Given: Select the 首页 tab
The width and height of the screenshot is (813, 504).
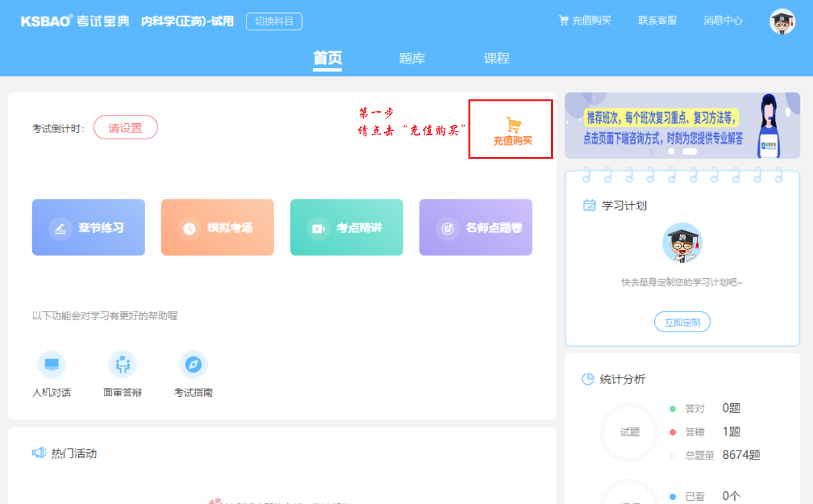Looking at the screenshot, I should [x=327, y=58].
